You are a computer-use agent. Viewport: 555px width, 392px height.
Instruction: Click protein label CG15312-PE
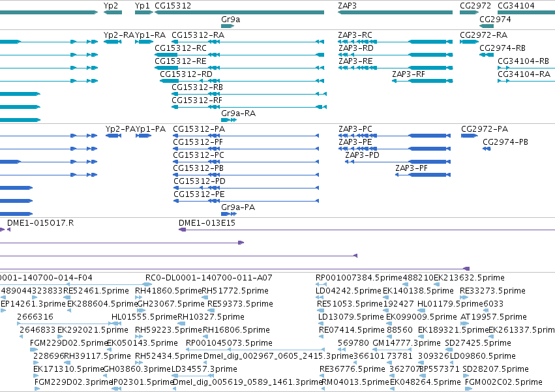199,194
